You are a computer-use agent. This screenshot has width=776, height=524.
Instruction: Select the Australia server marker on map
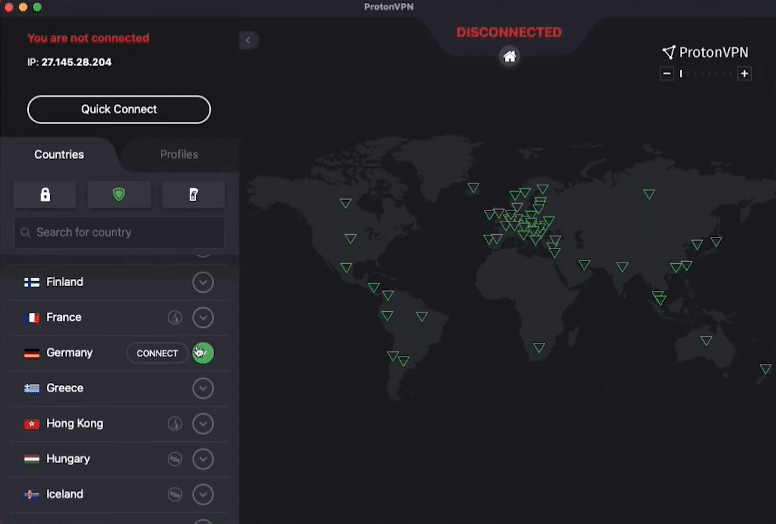pyautogui.click(x=706, y=340)
